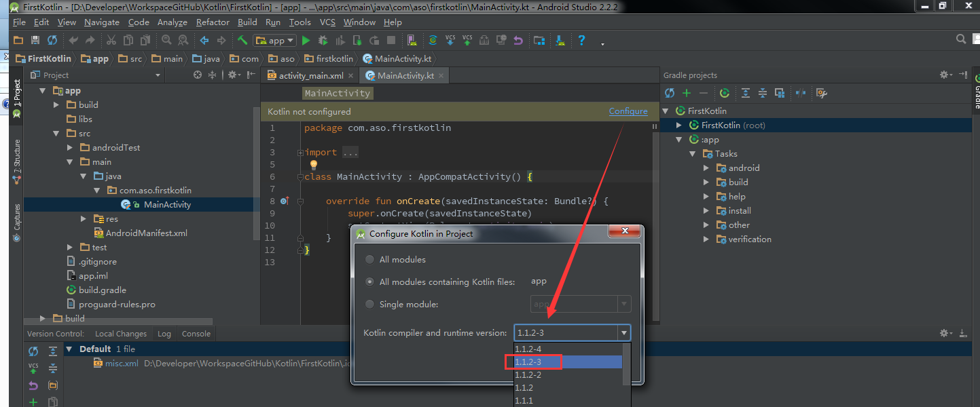Choose version 1.1.2 from the list
980x407 pixels.
[x=568, y=387]
